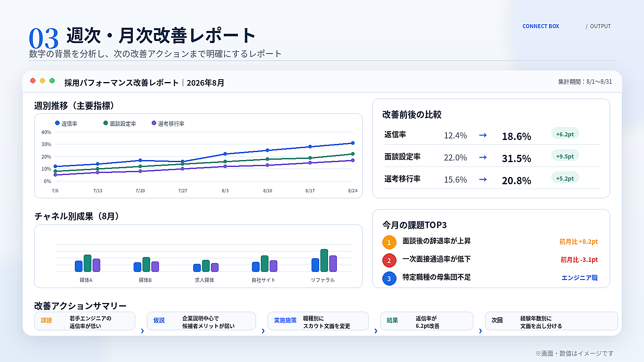644x362 pixels.
Task: Open the 実施施策 action summary card
Action: click(x=318, y=321)
